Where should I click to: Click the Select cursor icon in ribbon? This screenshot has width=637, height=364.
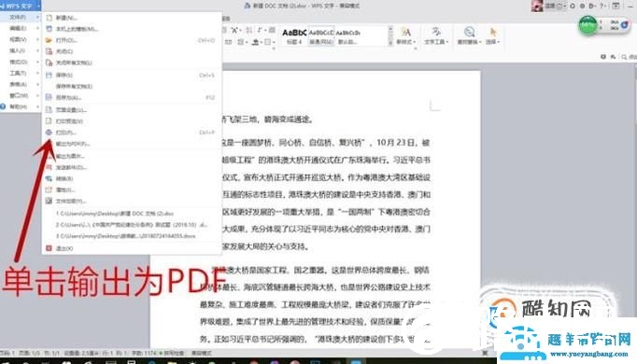click(x=493, y=32)
